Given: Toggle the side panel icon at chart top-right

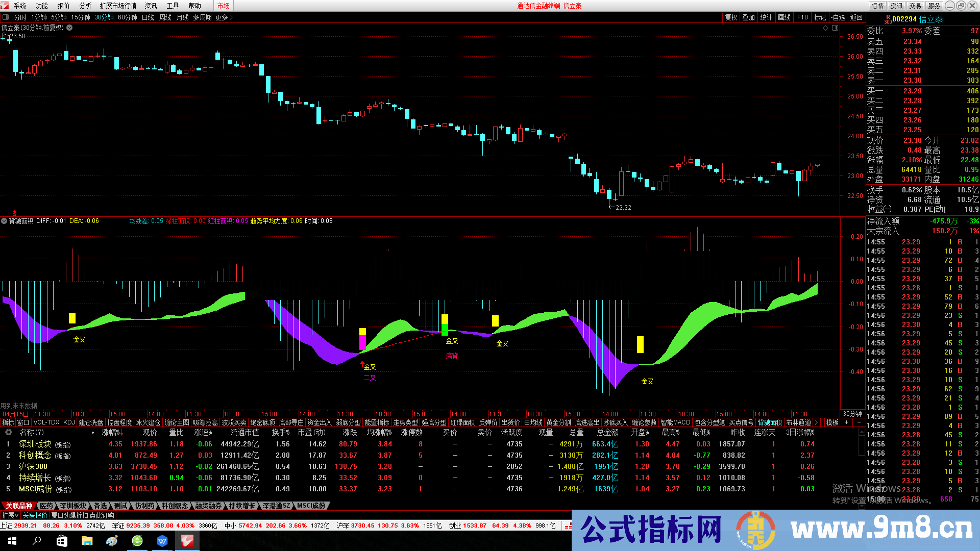Looking at the screenshot, I should click(x=835, y=28).
